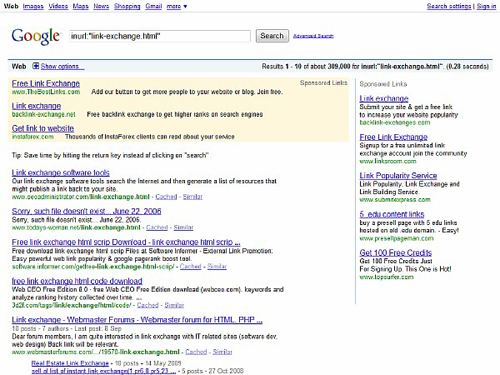Image resolution: width=500 pixels, height=375 pixels.
Task: Click into the search query input field
Action: point(160,36)
